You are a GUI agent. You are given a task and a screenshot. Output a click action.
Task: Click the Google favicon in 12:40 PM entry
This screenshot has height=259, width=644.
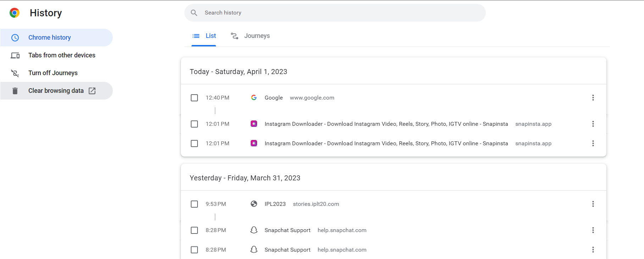(x=254, y=97)
